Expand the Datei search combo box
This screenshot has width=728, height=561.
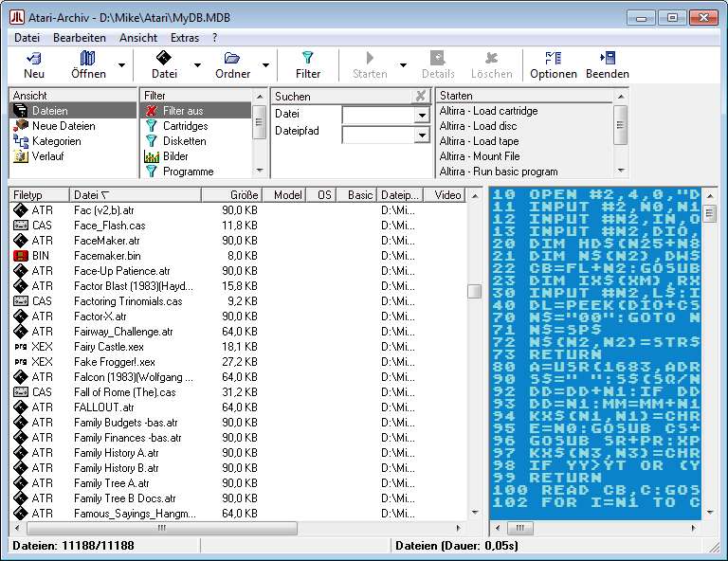pyautogui.click(x=422, y=115)
